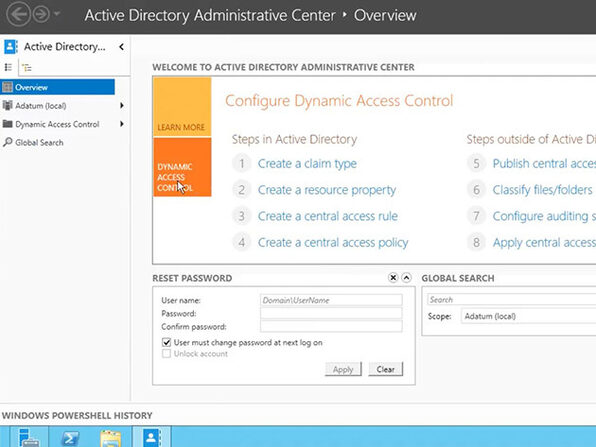
Task: Open File Explorer from the taskbar
Action: [x=111, y=437]
